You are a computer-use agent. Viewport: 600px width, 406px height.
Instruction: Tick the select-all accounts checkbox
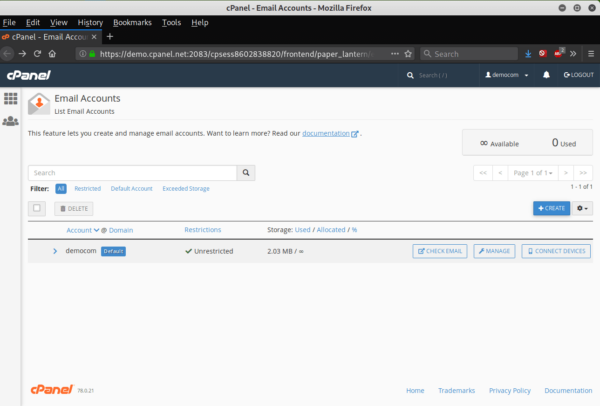click(x=37, y=208)
